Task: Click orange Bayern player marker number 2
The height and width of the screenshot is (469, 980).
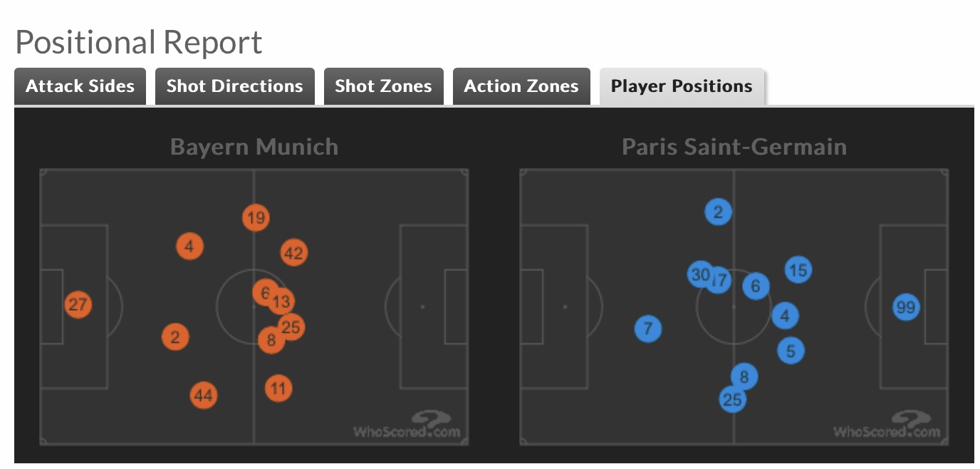Action: 175,337
